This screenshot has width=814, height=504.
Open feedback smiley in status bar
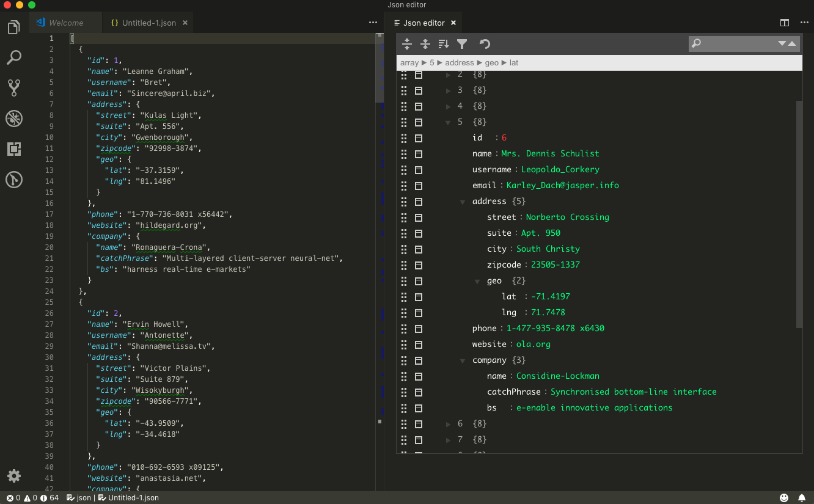(785, 498)
